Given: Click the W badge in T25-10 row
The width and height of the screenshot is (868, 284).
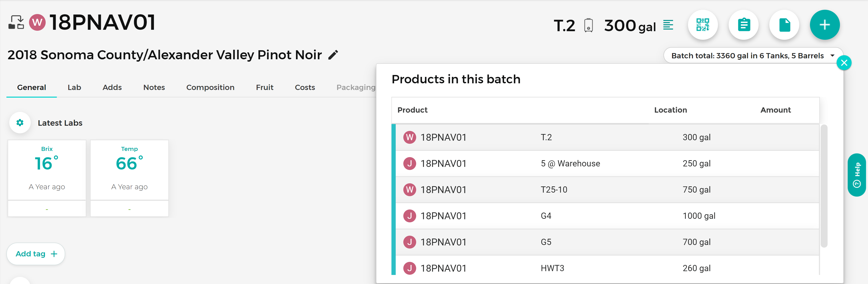Looking at the screenshot, I should (410, 190).
